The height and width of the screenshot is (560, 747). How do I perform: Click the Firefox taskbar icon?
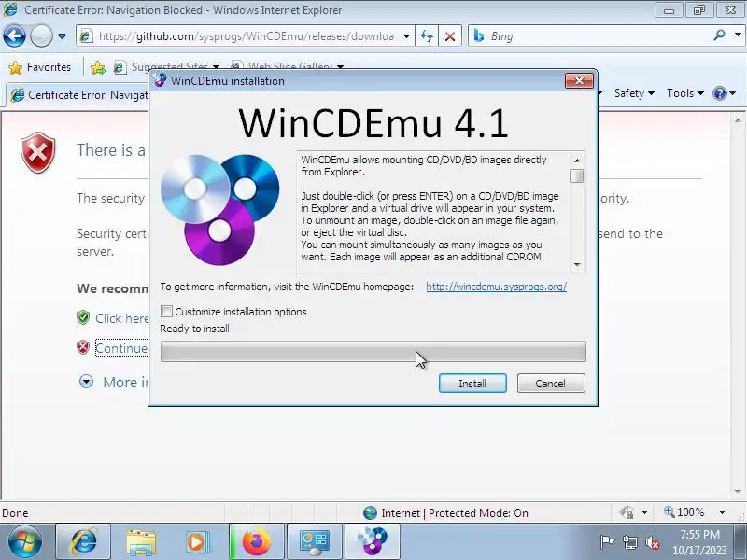point(256,542)
